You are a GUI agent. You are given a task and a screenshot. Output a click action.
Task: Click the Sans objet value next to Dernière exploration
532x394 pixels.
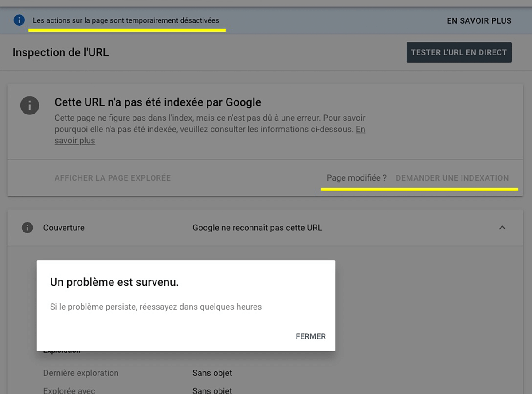[x=212, y=373]
